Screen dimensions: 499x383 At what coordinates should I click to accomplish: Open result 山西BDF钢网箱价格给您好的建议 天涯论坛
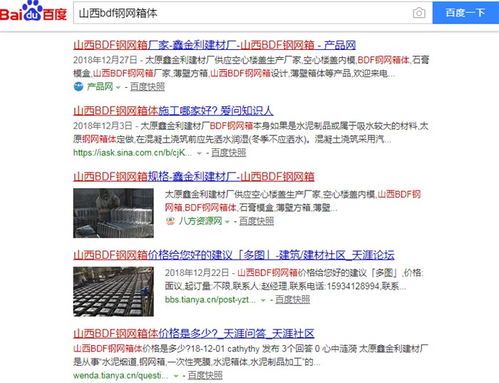click(x=234, y=255)
